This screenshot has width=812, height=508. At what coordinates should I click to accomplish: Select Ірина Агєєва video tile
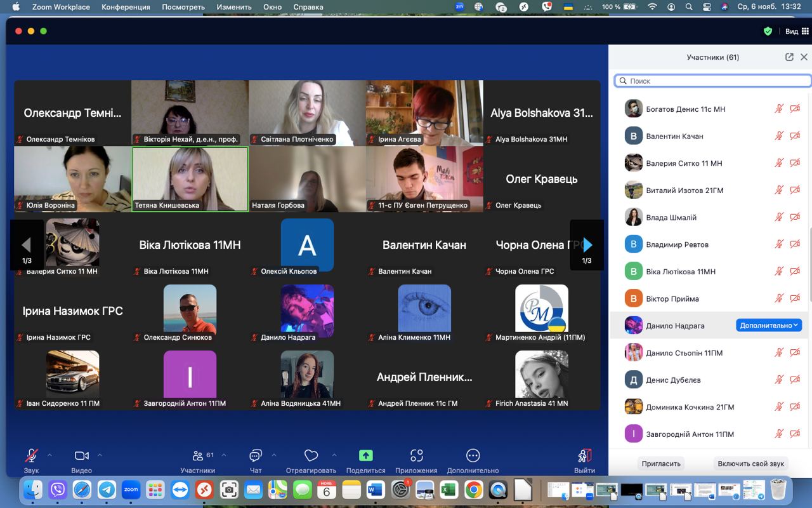(x=424, y=113)
